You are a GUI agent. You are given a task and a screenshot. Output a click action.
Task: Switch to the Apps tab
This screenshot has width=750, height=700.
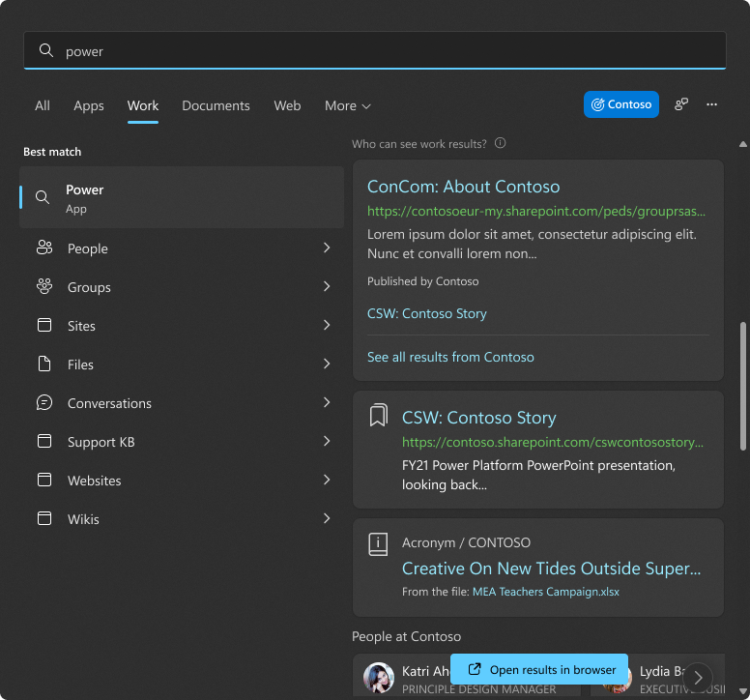(x=89, y=105)
